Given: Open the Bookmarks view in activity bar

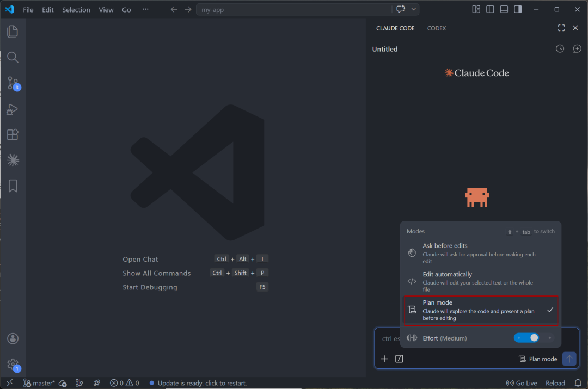Looking at the screenshot, I should 13,186.
